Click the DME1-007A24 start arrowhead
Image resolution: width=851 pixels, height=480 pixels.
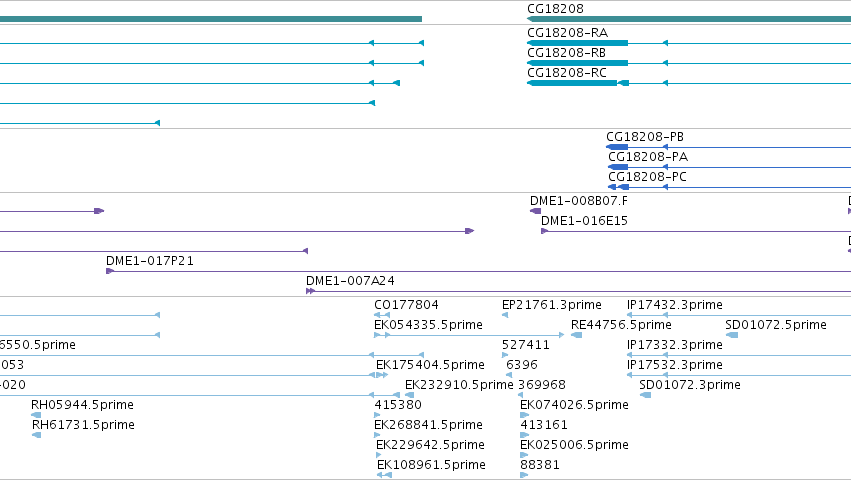(310, 291)
